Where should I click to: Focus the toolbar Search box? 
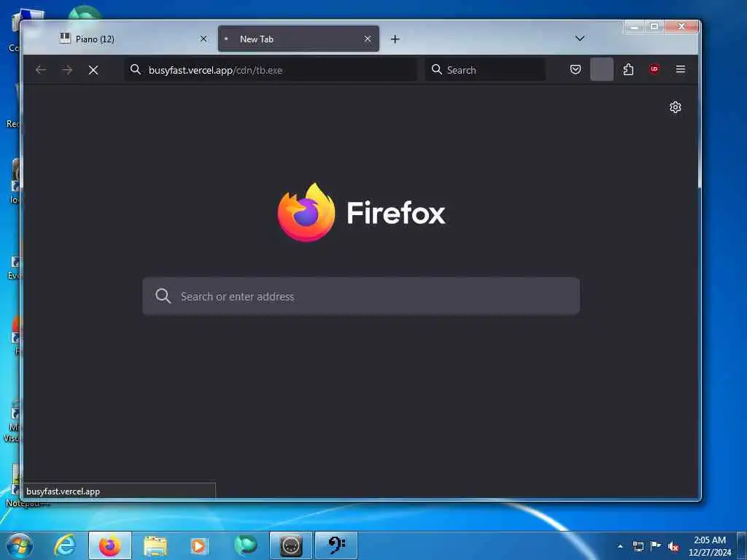click(x=485, y=70)
